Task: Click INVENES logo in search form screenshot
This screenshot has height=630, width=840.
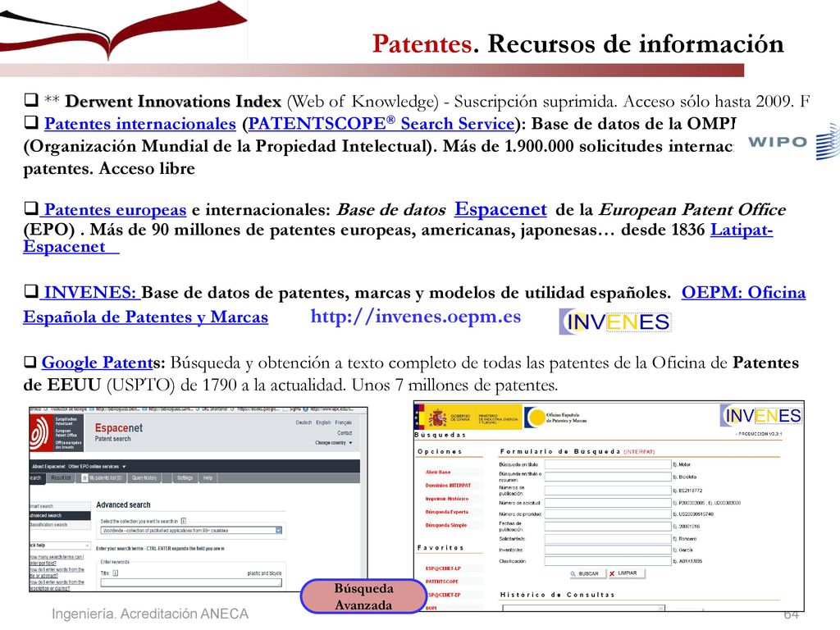Action: 762,416
